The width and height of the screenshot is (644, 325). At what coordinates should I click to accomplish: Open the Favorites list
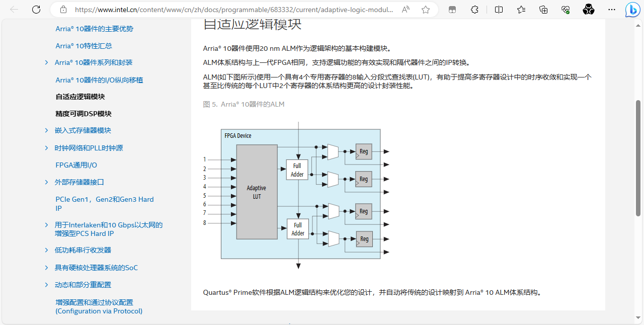[521, 9]
